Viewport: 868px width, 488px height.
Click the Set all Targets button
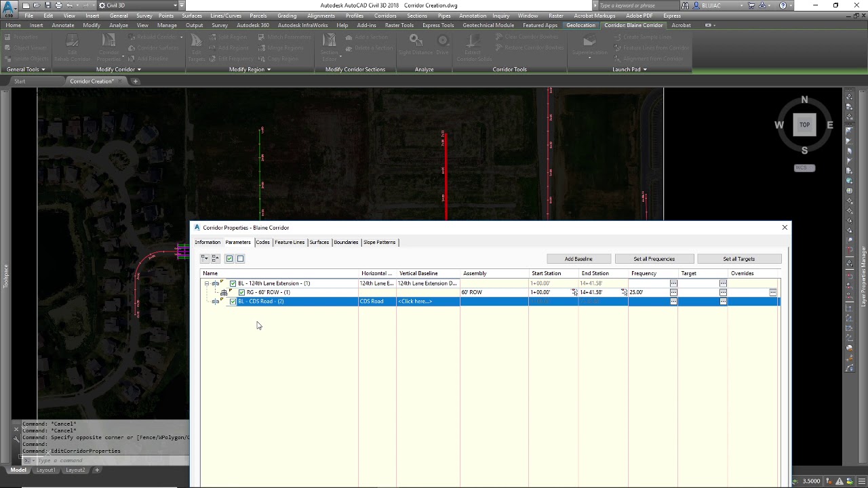pos(739,259)
